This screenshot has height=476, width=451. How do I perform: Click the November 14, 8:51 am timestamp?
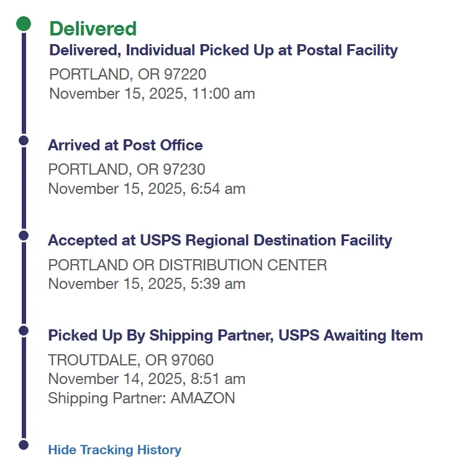pyautogui.click(x=147, y=379)
